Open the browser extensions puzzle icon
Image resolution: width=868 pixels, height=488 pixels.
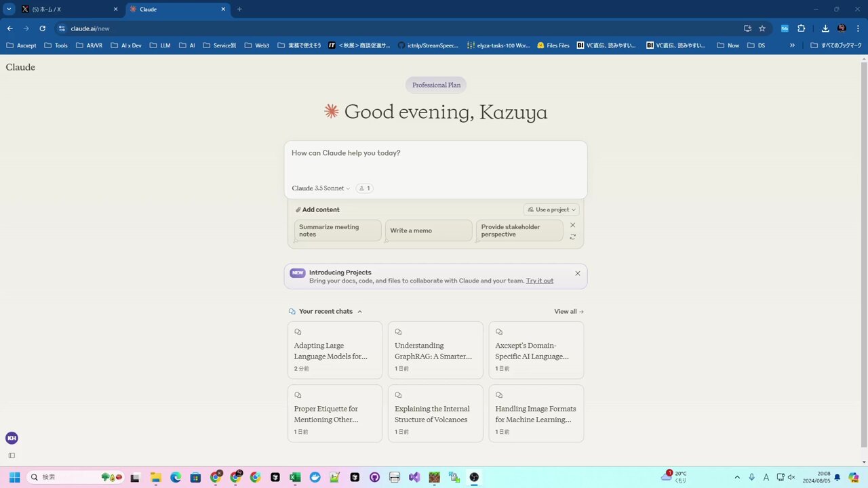point(802,28)
